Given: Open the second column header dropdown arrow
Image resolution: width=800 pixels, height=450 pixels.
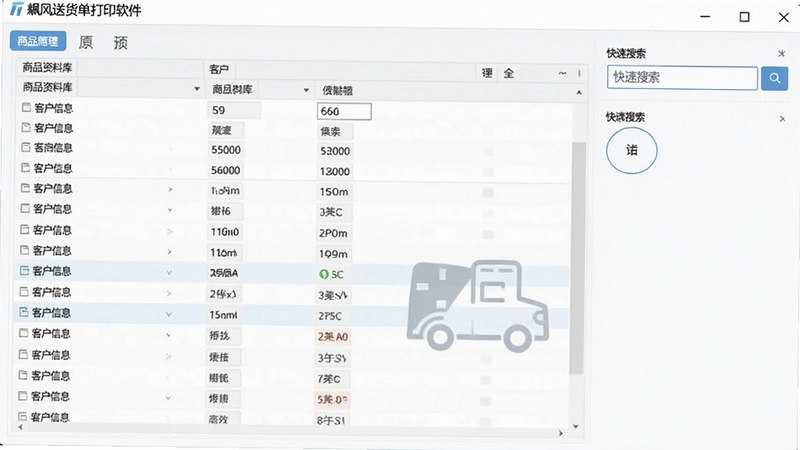Looking at the screenshot, I should [x=306, y=90].
